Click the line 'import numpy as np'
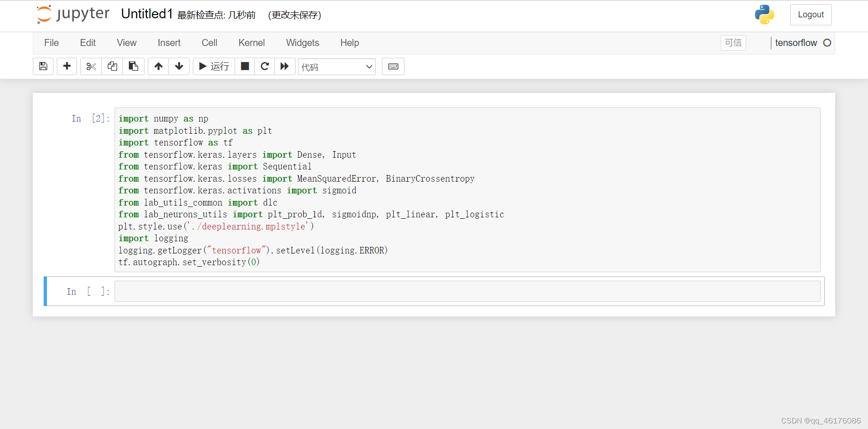This screenshot has width=868, height=429. [x=163, y=119]
